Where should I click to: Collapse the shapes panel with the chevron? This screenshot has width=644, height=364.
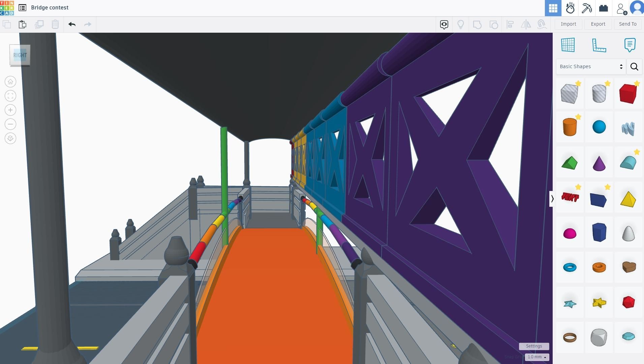pos(552,199)
